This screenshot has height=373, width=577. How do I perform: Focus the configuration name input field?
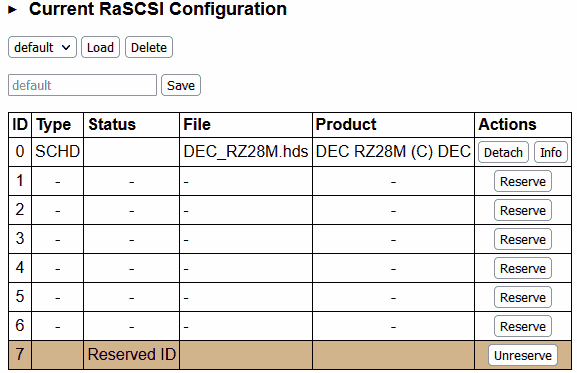click(x=82, y=85)
